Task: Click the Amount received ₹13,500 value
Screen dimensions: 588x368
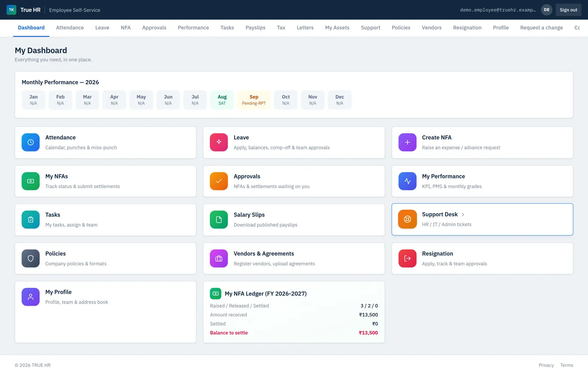Action: [x=368, y=315]
